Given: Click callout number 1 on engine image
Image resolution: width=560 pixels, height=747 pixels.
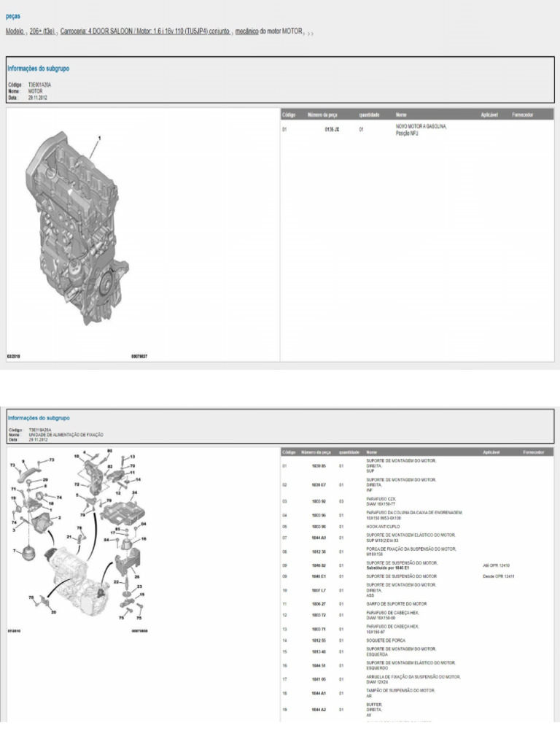Looking at the screenshot, I should click(99, 138).
